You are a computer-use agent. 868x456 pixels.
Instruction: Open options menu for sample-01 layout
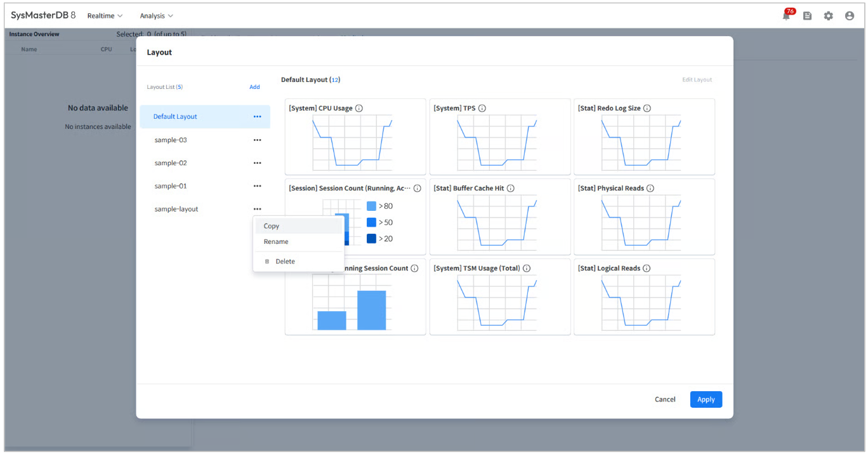click(x=257, y=186)
